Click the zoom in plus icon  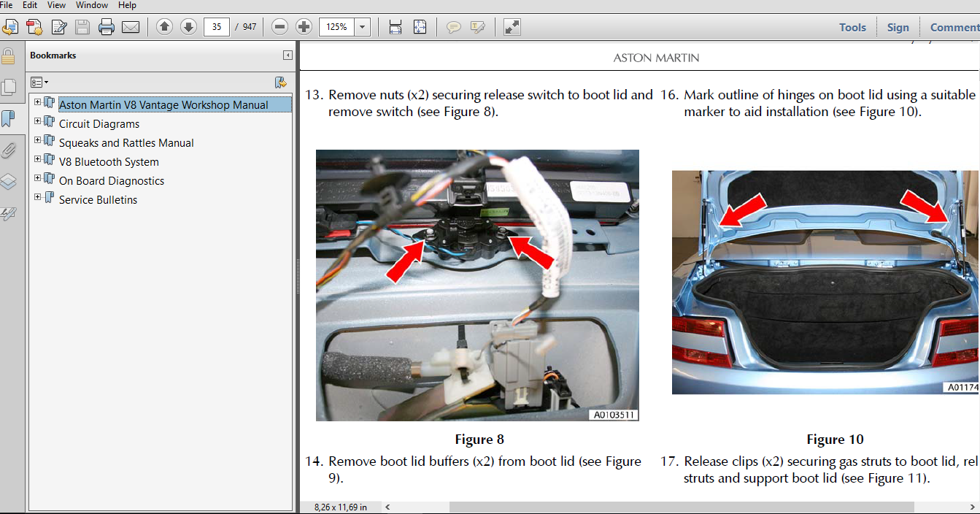point(303,27)
